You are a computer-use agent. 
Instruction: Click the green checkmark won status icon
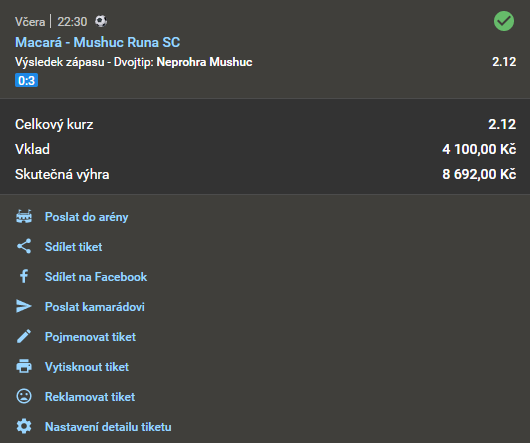(x=504, y=21)
